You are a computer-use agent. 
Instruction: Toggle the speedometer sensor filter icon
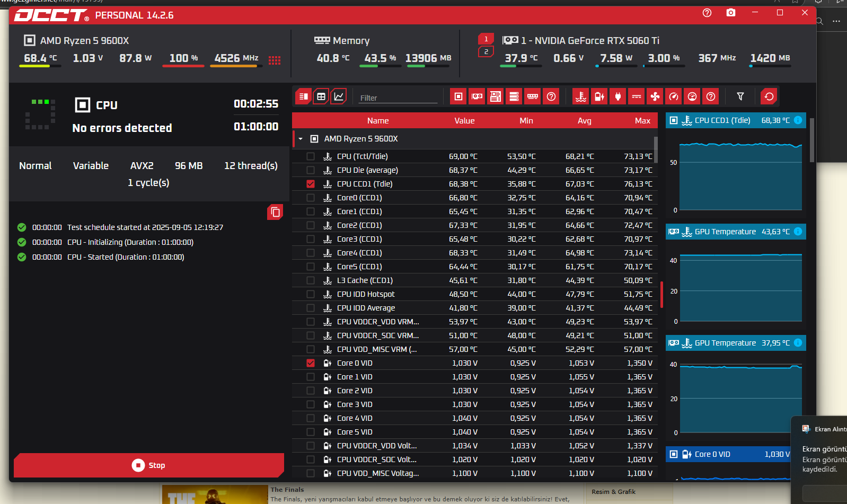pos(674,96)
